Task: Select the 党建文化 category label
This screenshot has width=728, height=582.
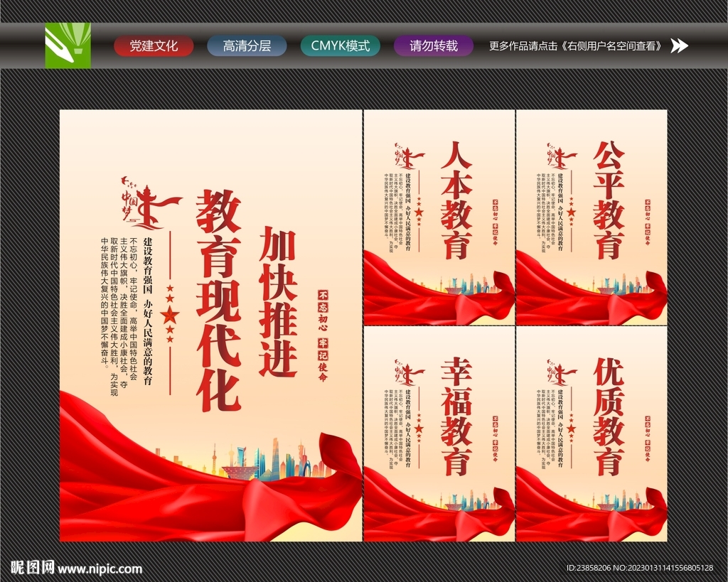Action: [154, 46]
